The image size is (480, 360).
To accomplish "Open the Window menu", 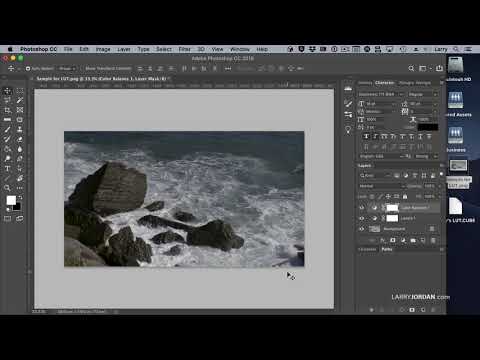I will pos(240,49).
